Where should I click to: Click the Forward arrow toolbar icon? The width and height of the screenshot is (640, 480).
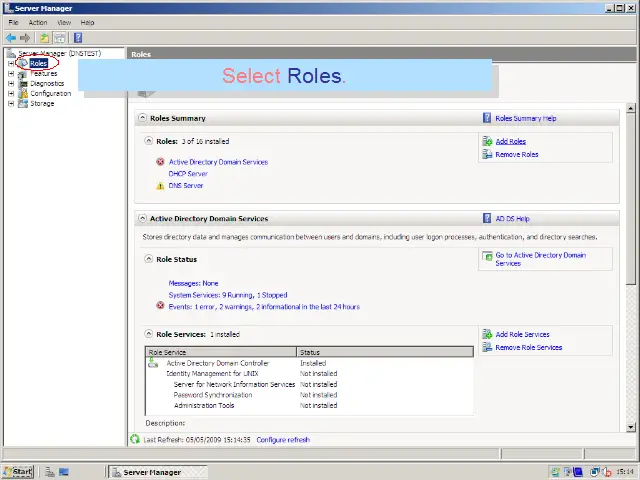point(25,38)
